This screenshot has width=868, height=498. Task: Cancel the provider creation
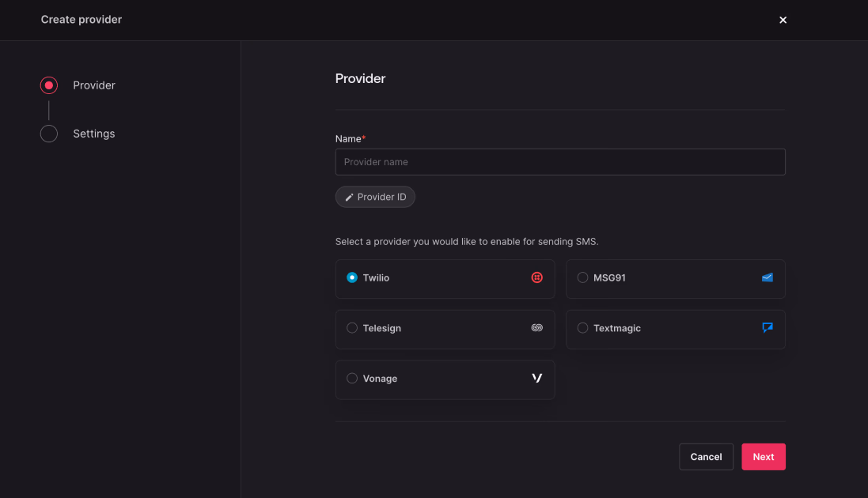(706, 457)
